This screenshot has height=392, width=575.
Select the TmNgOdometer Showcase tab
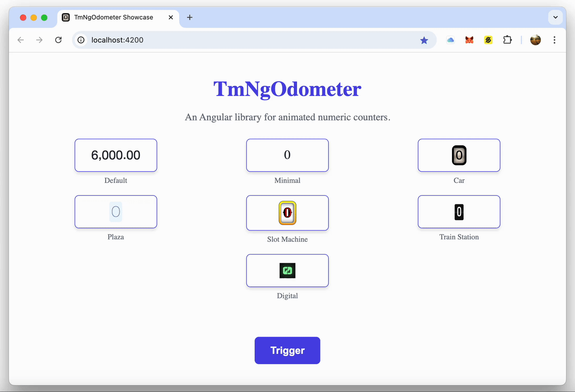[x=118, y=18]
